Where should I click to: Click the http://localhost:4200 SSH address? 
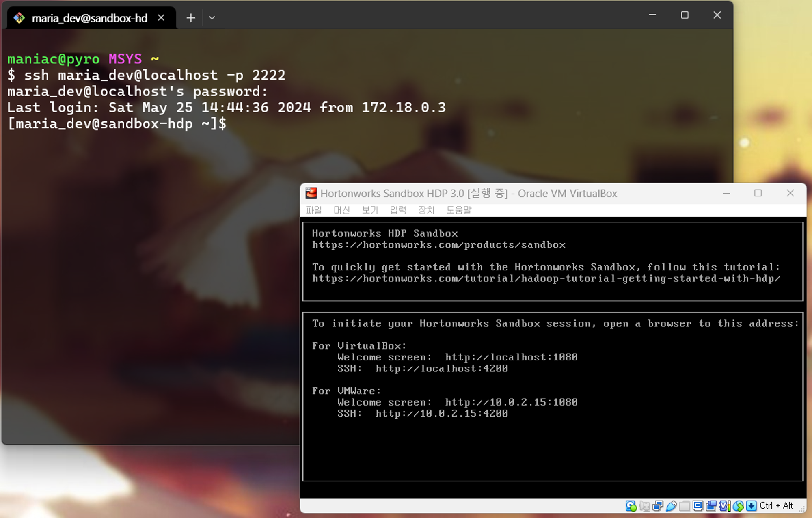(441, 369)
